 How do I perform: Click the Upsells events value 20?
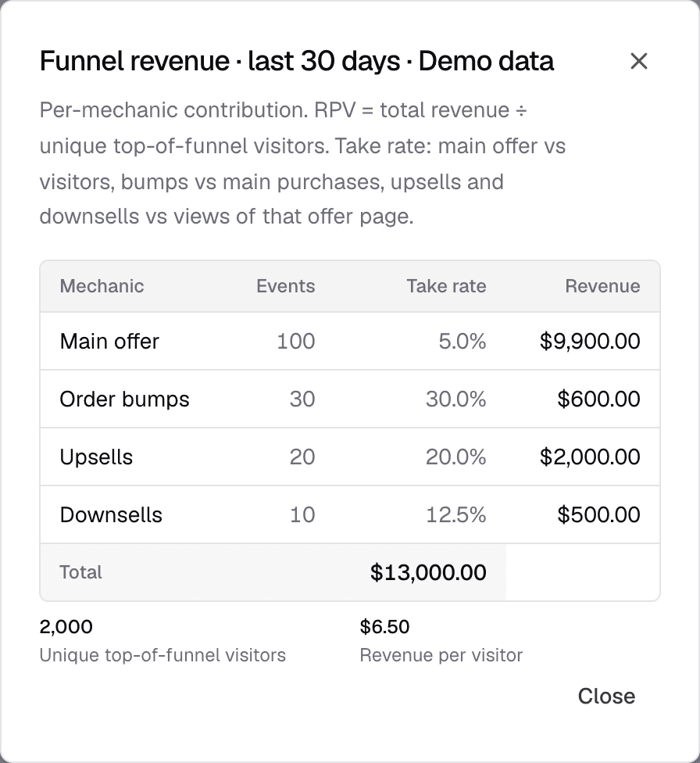click(302, 457)
